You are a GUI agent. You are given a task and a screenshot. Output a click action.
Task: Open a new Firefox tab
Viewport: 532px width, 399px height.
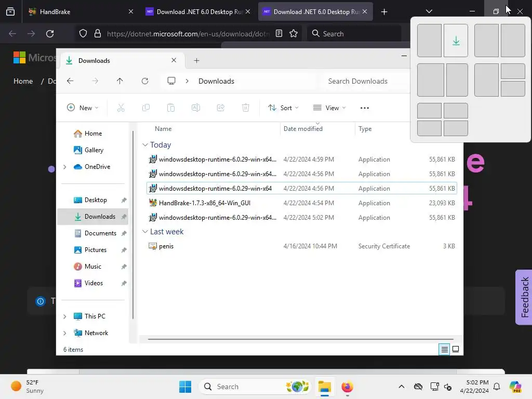384,12
